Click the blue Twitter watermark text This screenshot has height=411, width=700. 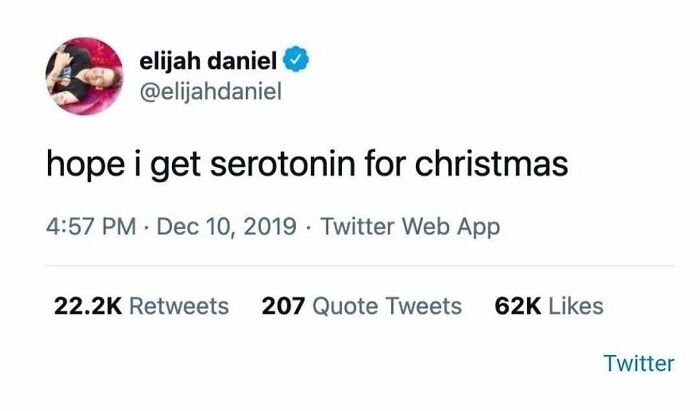(639, 363)
